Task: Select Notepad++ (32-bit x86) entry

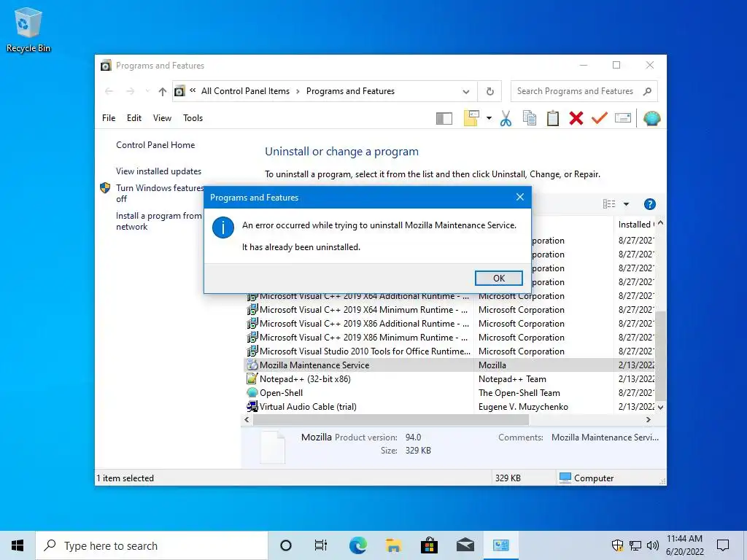Action: (x=305, y=379)
